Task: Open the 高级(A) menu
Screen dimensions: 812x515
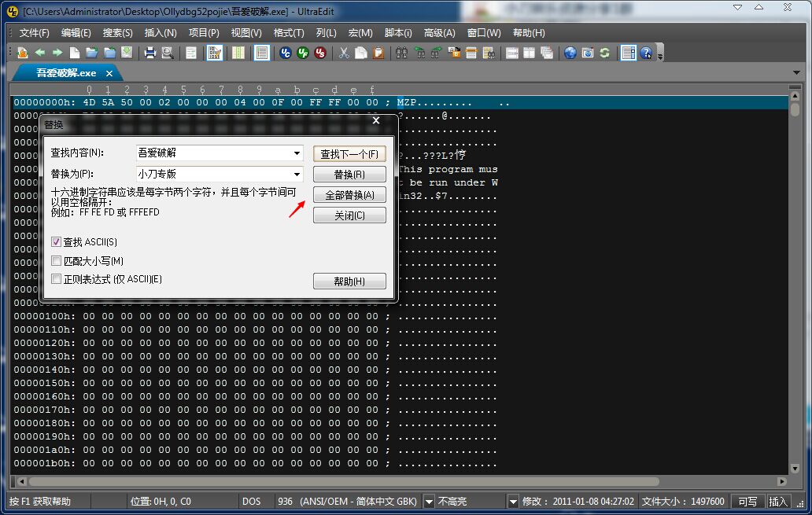Action: pyautogui.click(x=440, y=33)
